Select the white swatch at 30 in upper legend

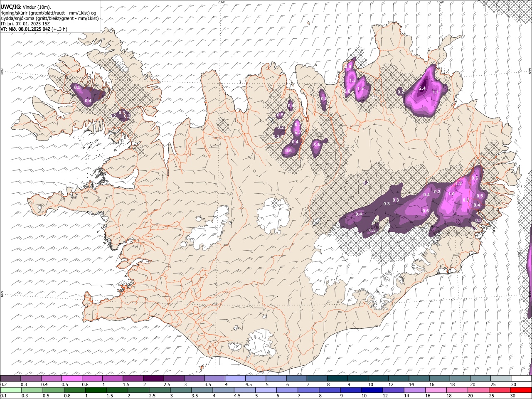point(521,378)
